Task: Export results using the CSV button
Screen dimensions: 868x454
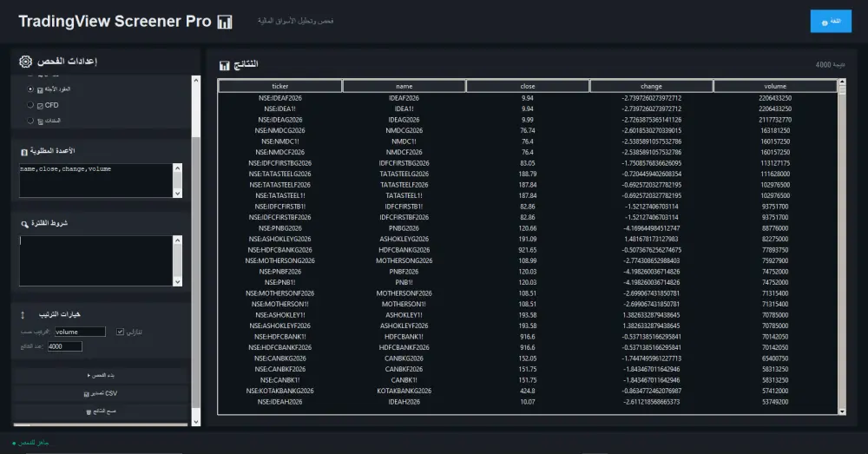Action: (101, 393)
